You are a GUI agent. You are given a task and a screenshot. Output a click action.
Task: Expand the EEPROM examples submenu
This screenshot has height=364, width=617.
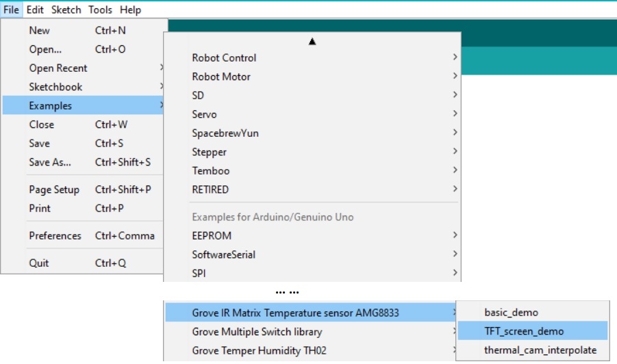click(312, 235)
